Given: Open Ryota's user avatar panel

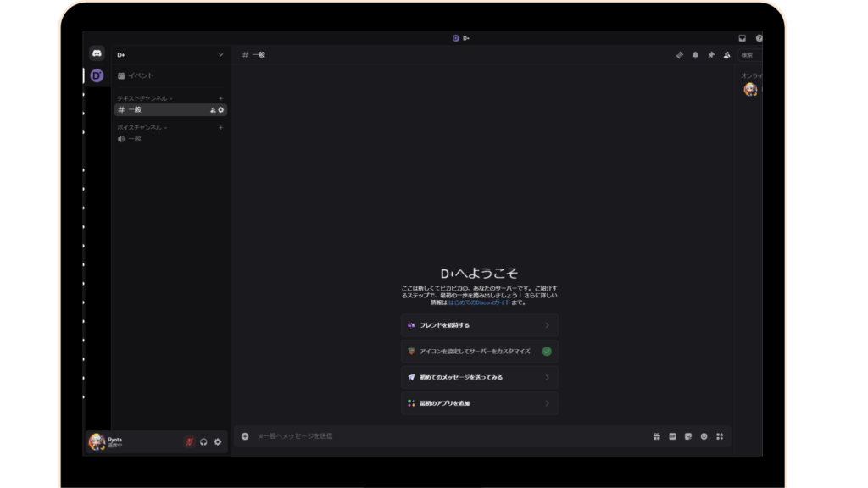Looking at the screenshot, I should click(x=97, y=441).
